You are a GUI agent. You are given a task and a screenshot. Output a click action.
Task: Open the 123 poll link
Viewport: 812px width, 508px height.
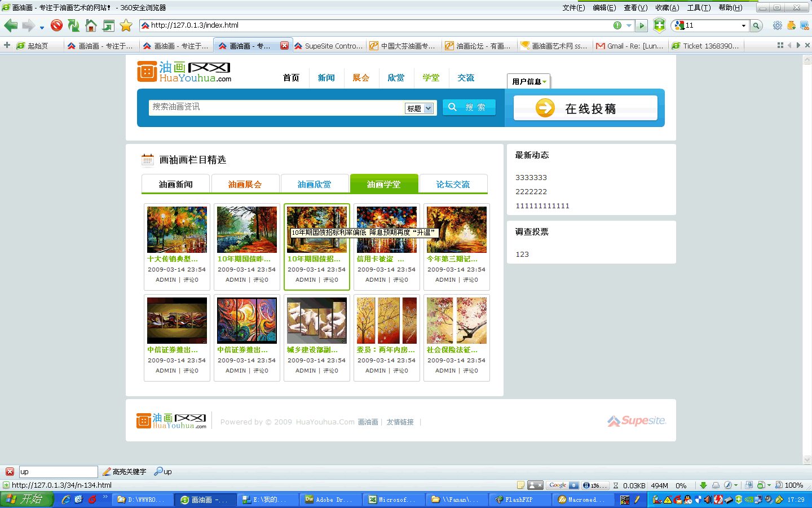point(522,254)
